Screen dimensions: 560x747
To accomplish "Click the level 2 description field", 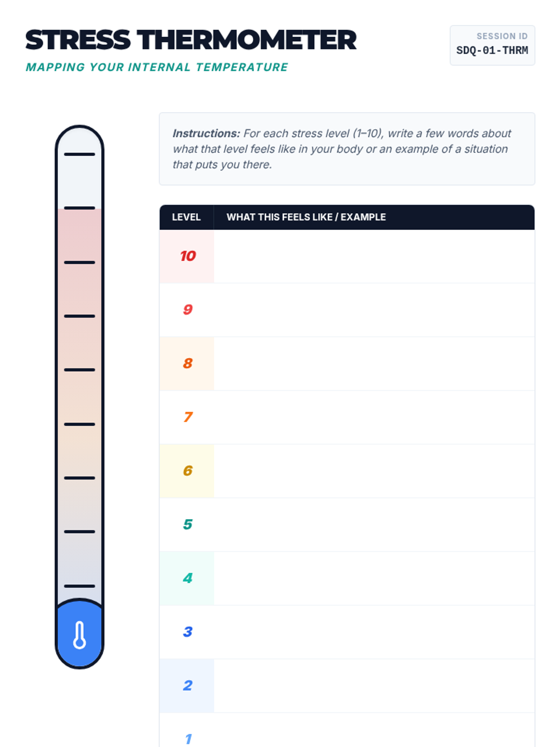I will (x=374, y=686).
